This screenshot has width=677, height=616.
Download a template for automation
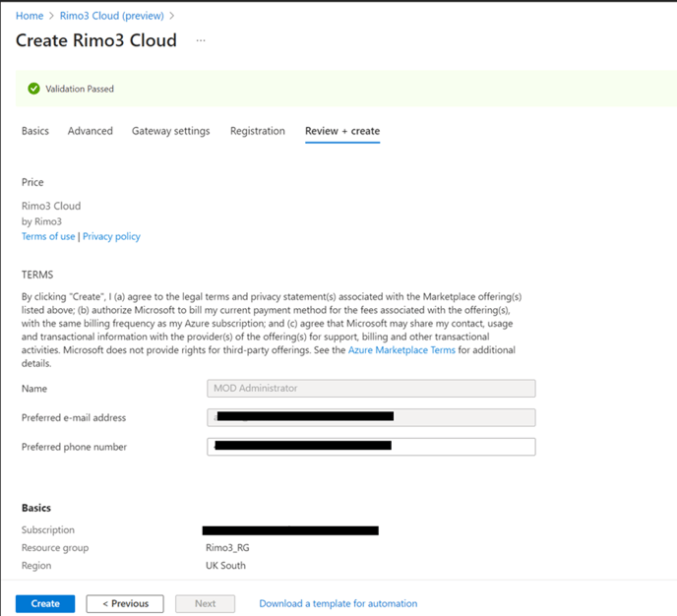tap(338, 603)
